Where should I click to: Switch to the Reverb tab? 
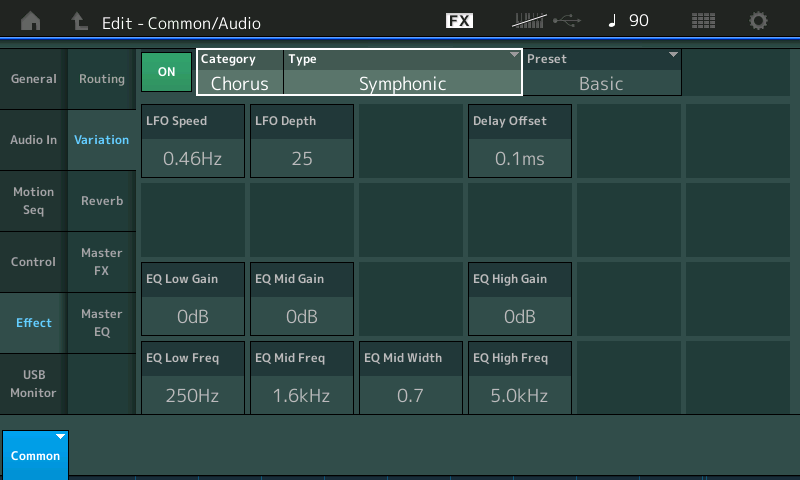tap(102, 201)
